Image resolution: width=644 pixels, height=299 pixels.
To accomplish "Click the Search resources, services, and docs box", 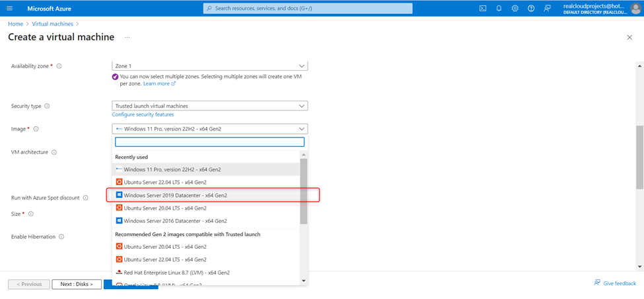I will tap(308, 8).
